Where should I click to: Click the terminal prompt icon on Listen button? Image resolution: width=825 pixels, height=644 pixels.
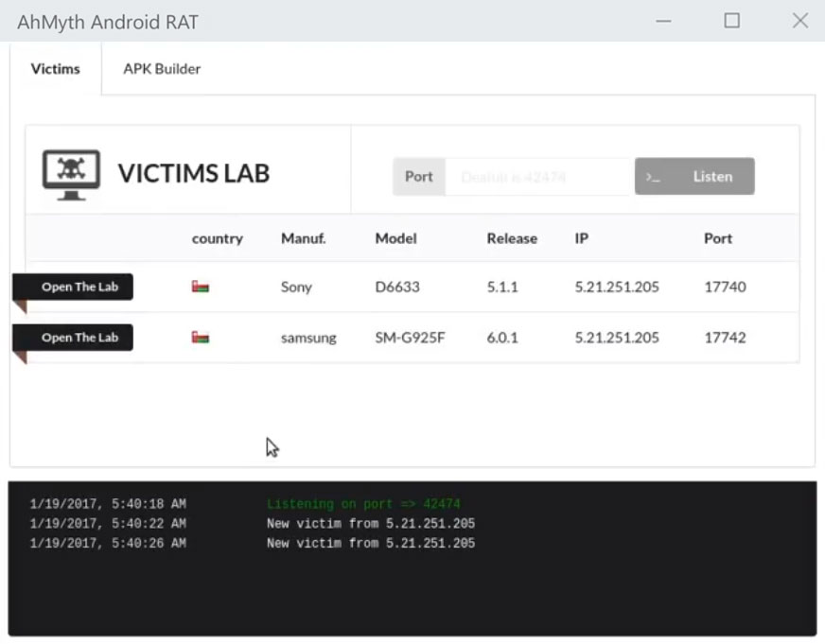click(654, 177)
